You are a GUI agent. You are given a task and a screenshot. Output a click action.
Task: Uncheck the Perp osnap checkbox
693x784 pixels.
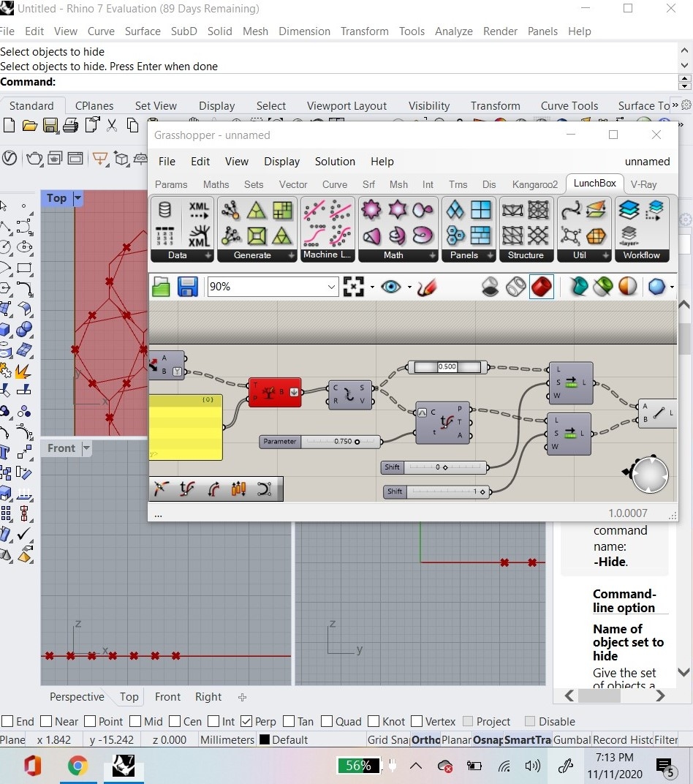[246, 721]
